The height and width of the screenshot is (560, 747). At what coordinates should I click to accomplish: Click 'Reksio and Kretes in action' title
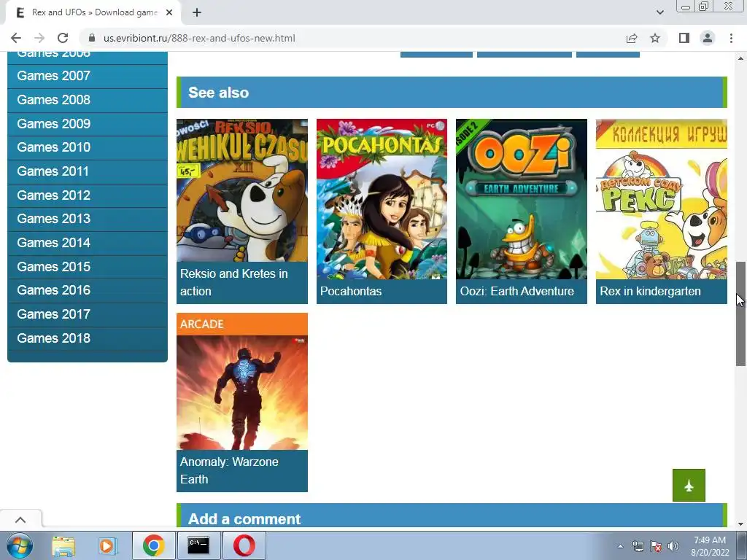[x=234, y=282]
